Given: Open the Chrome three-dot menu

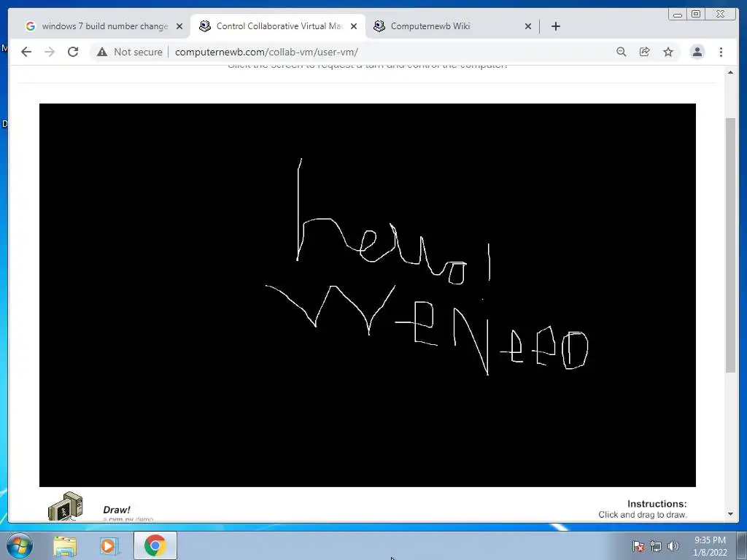Looking at the screenshot, I should (721, 52).
